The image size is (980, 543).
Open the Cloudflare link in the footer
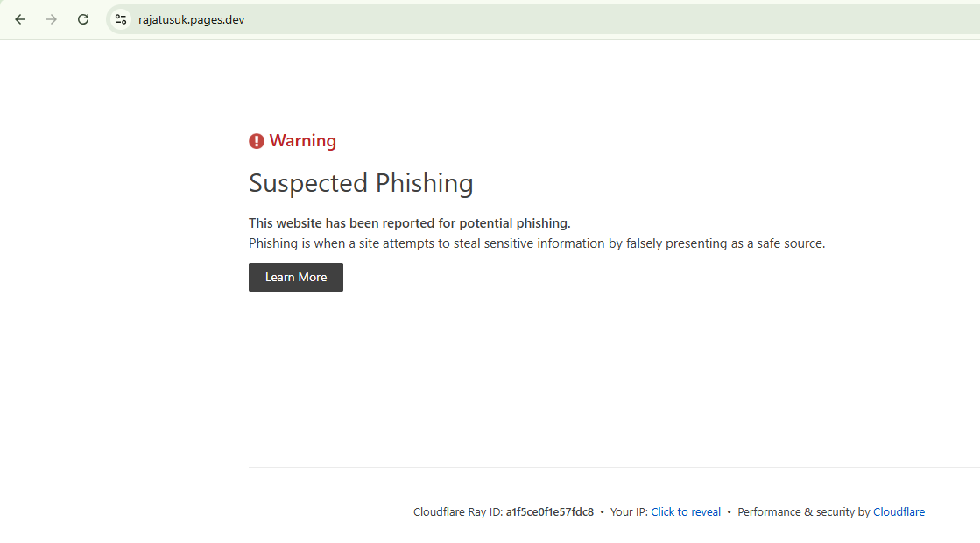coord(899,511)
